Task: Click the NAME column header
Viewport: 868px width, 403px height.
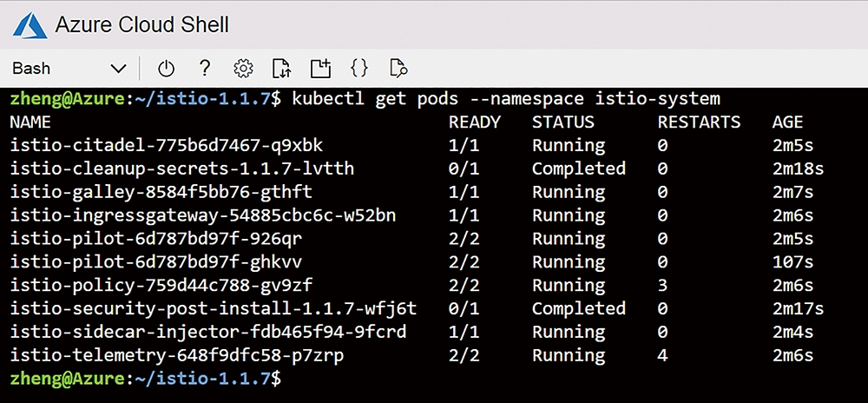Action: (x=31, y=122)
